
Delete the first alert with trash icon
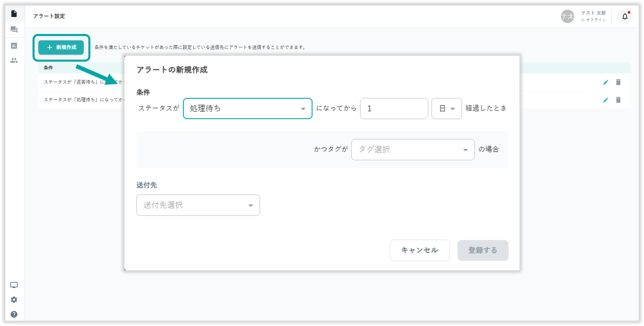(618, 82)
